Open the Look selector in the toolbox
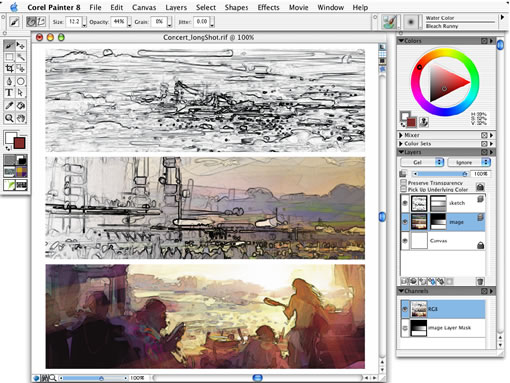Image resolution: width=510 pixels, height=383 pixels. 9,184
